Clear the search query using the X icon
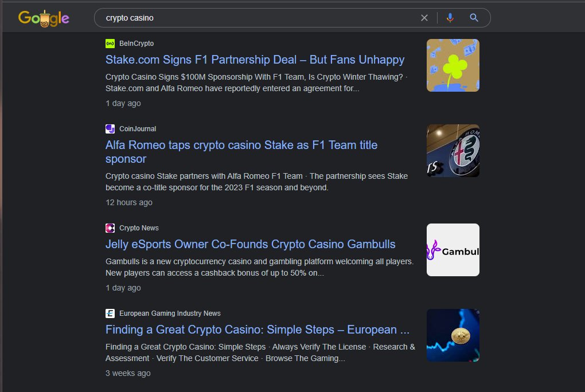The width and height of the screenshot is (585, 392). click(x=424, y=17)
